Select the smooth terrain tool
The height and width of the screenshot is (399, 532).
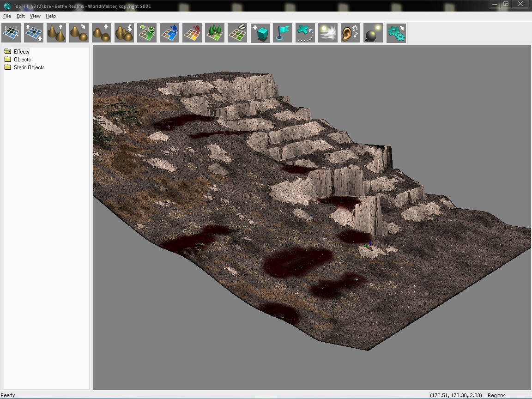(79, 33)
